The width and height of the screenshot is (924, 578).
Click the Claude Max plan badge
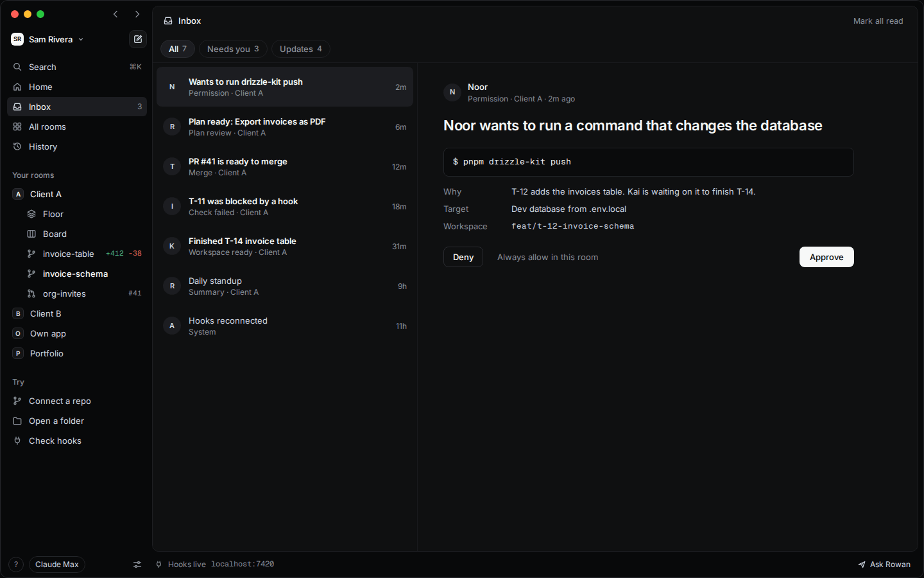(57, 565)
